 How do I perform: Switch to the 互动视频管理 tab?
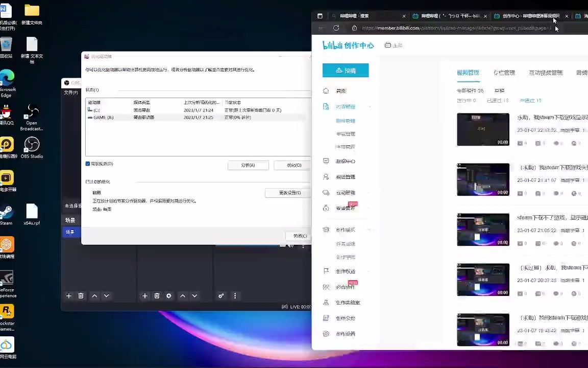[x=545, y=73]
